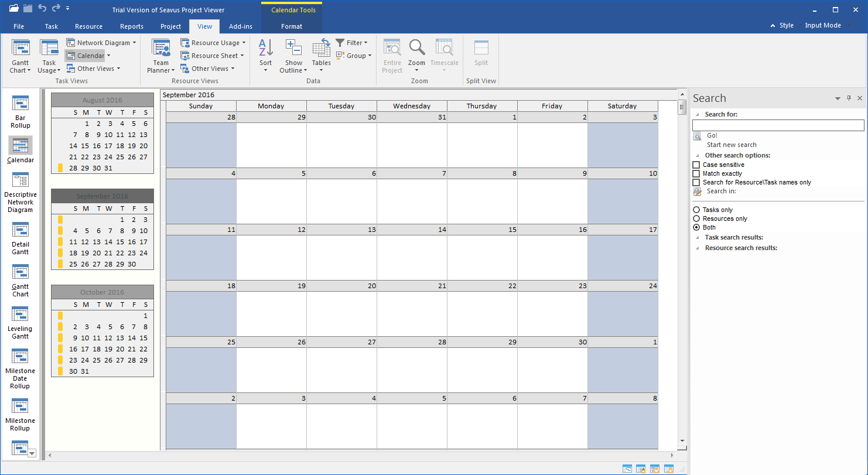Switch to the Reports ribbon tab

[131, 26]
